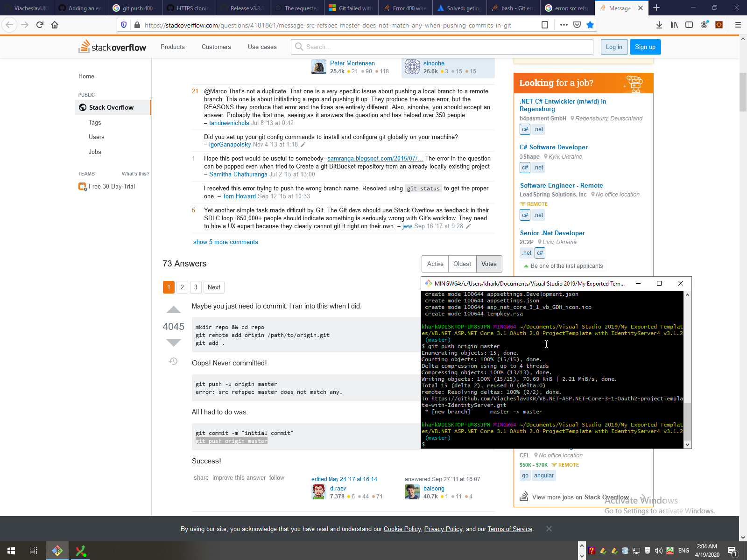Viewport: 747px width, 560px height.
Task: Open the Windows Start menu
Action: pyautogui.click(x=11, y=551)
